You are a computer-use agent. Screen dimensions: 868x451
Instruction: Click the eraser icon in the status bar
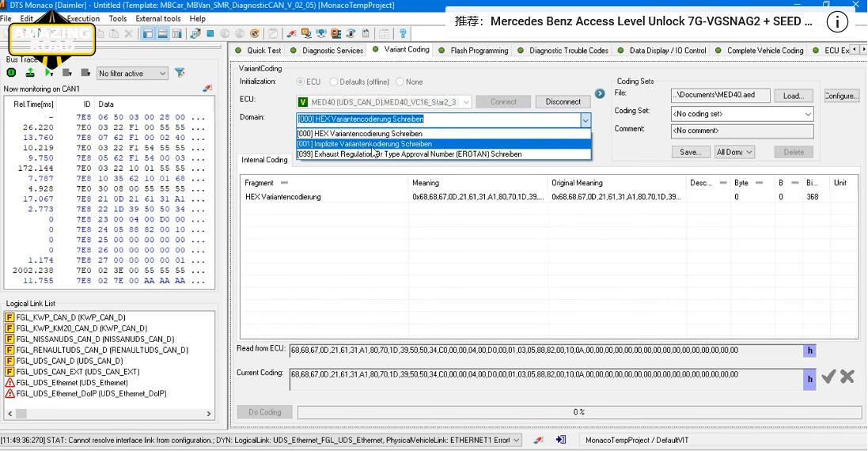coord(538,440)
